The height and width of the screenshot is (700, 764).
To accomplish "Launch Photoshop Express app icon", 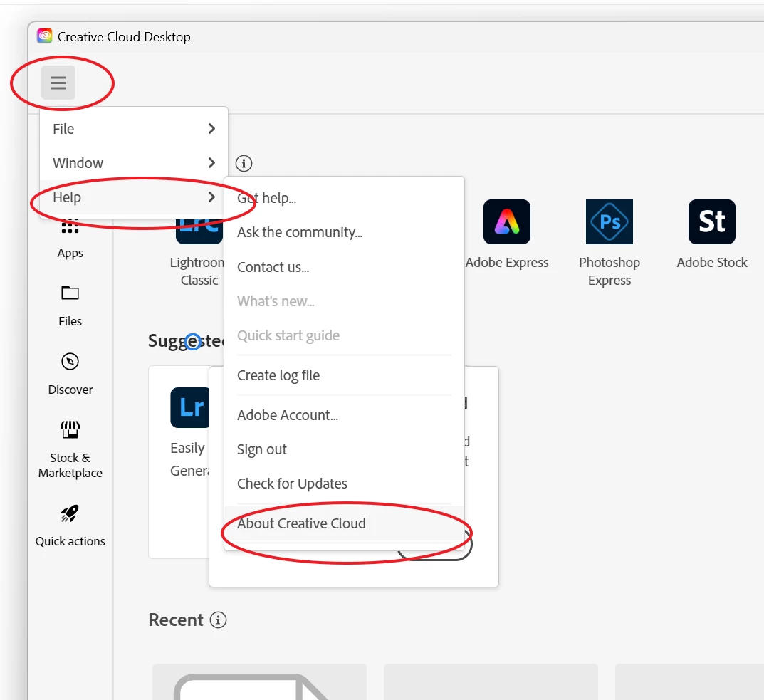I will [609, 221].
